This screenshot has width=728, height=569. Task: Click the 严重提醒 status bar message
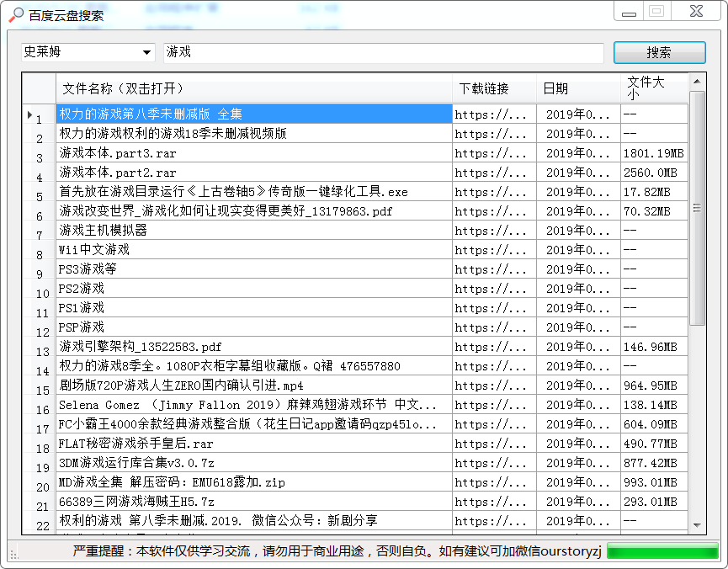point(337,550)
